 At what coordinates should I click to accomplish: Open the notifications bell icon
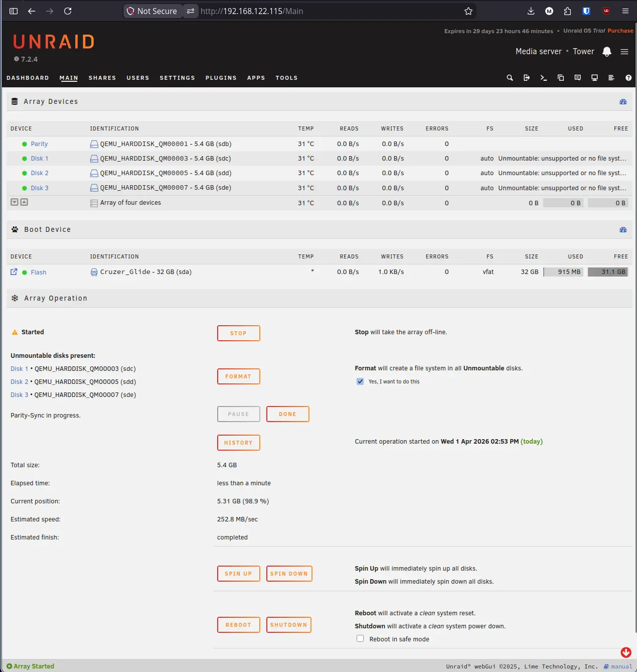pyautogui.click(x=607, y=52)
